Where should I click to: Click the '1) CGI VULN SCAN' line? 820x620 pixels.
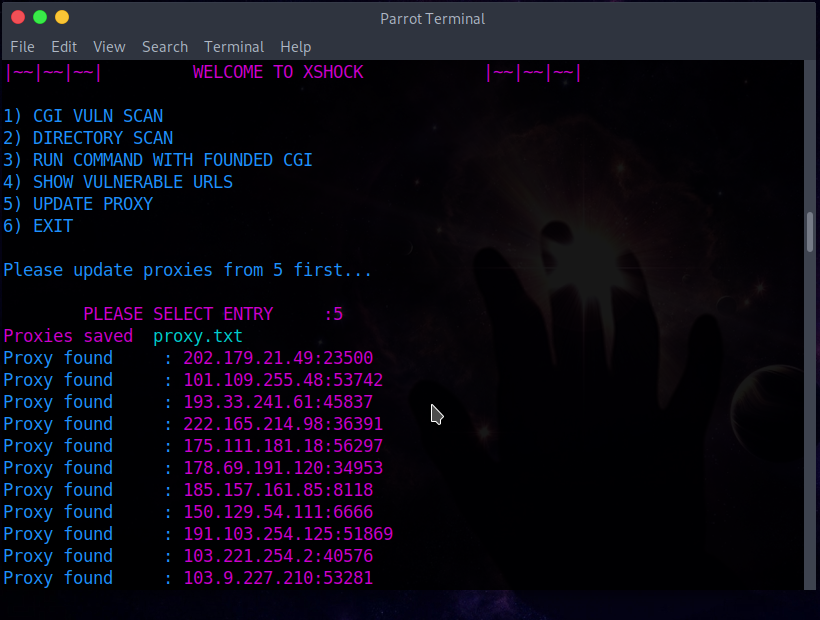click(83, 116)
